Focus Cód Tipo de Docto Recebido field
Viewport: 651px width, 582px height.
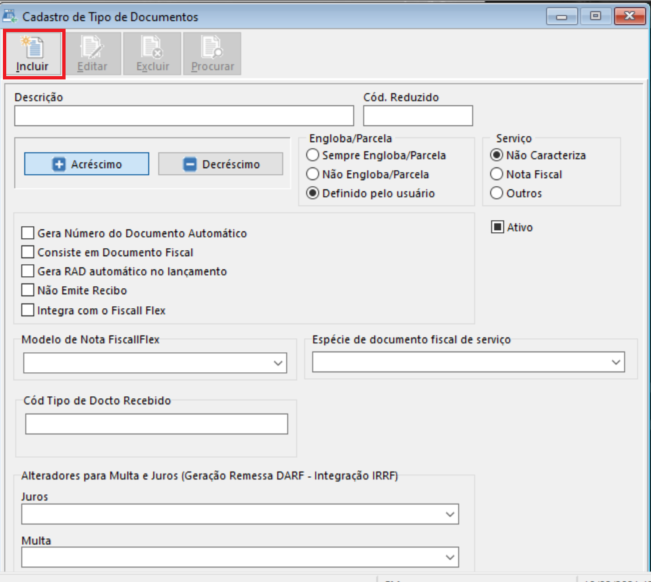157,424
